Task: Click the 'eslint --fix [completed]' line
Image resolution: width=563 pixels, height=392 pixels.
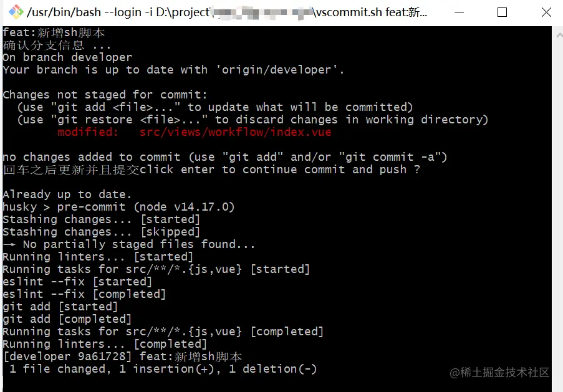Action: point(84,294)
